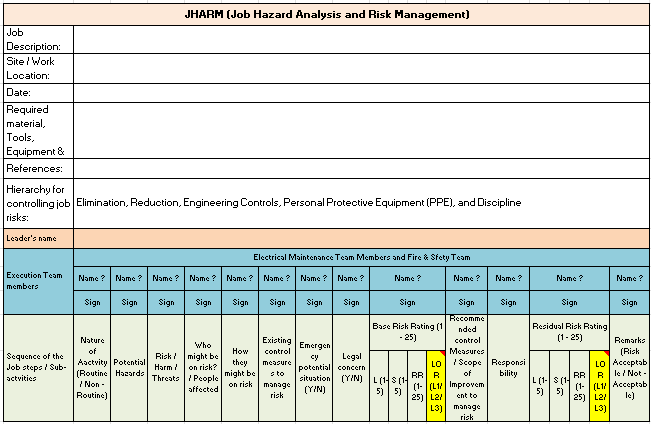651x424 pixels.
Task: Select 'Name ?' cell above Responsibility column
Action: [509, 278]
